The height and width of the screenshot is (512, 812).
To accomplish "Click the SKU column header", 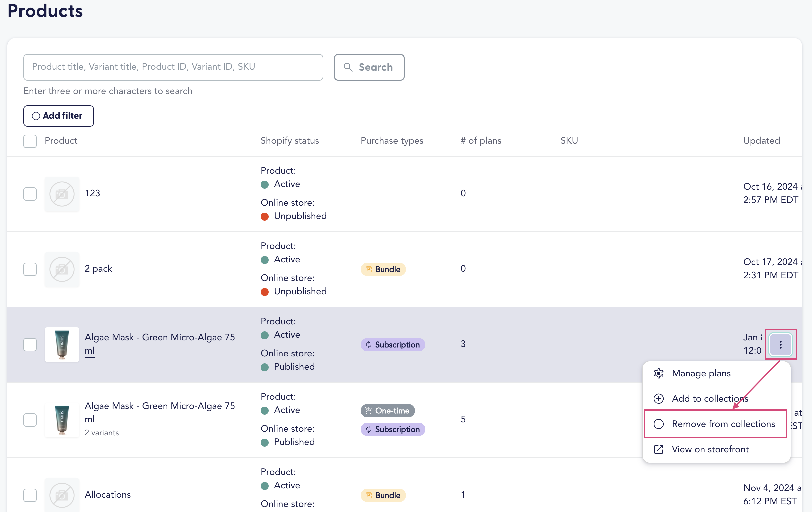I will (x=569, y=141).
